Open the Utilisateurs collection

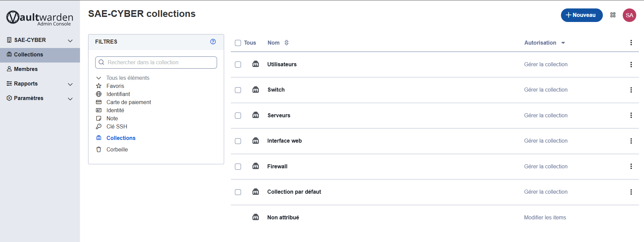pyautogui.click(x=282, y=64)
